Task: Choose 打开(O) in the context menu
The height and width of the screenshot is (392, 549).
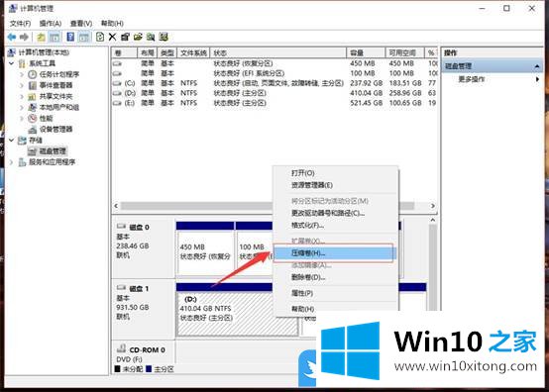Action: coord(335,173)
